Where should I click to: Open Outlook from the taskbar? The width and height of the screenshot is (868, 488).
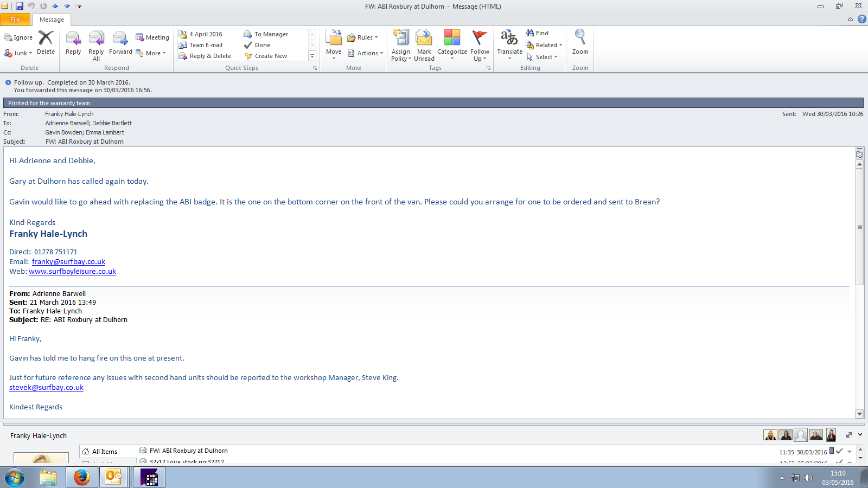(113, 478)
